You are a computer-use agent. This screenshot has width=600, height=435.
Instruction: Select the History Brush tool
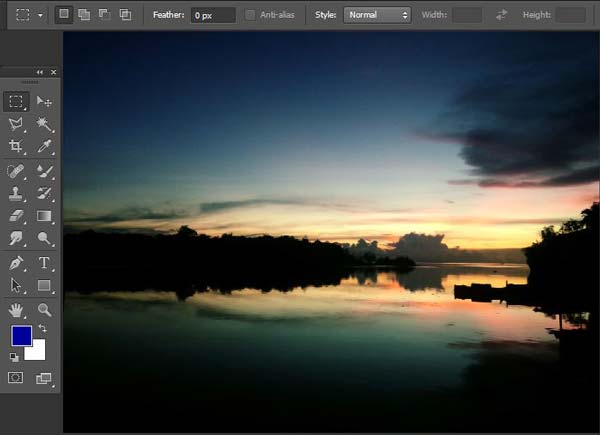[x=44, y=193]
